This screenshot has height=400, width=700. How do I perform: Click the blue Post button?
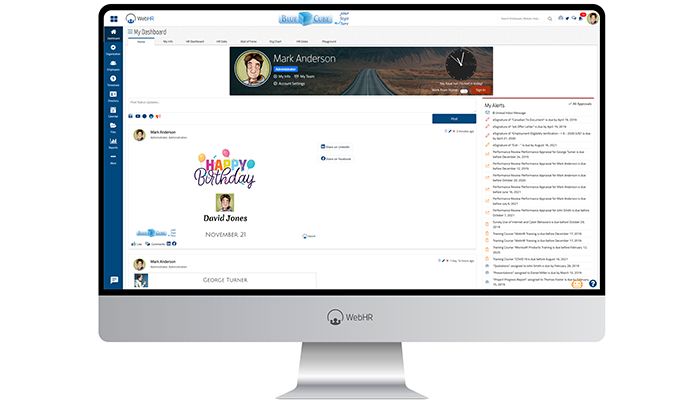pos(454,119)
